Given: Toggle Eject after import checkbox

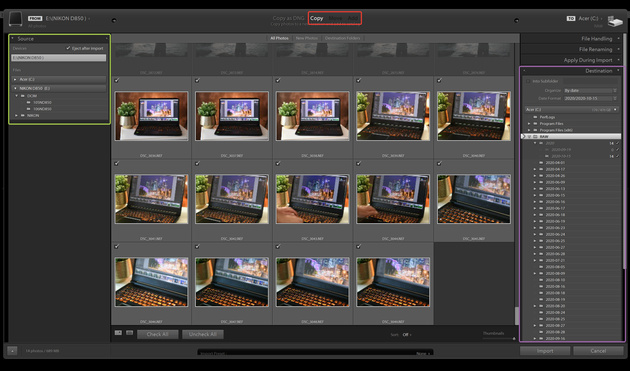Looking at the screenshot, I should 68,48.
